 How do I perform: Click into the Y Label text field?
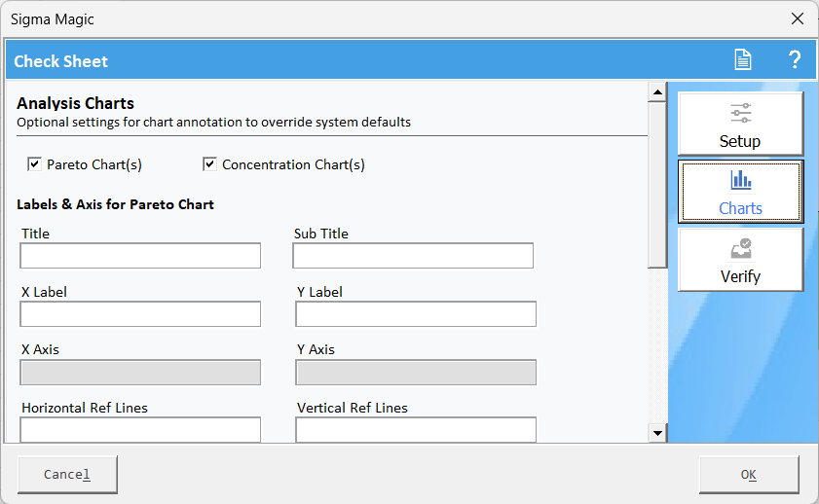[x=416, y=314]
